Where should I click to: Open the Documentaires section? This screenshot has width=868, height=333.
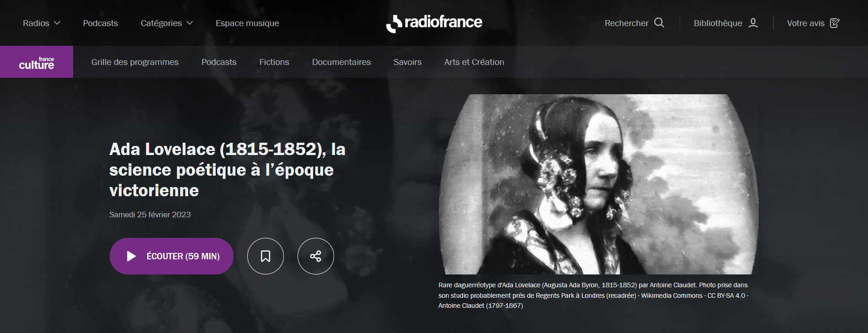[x=341, y=62]
